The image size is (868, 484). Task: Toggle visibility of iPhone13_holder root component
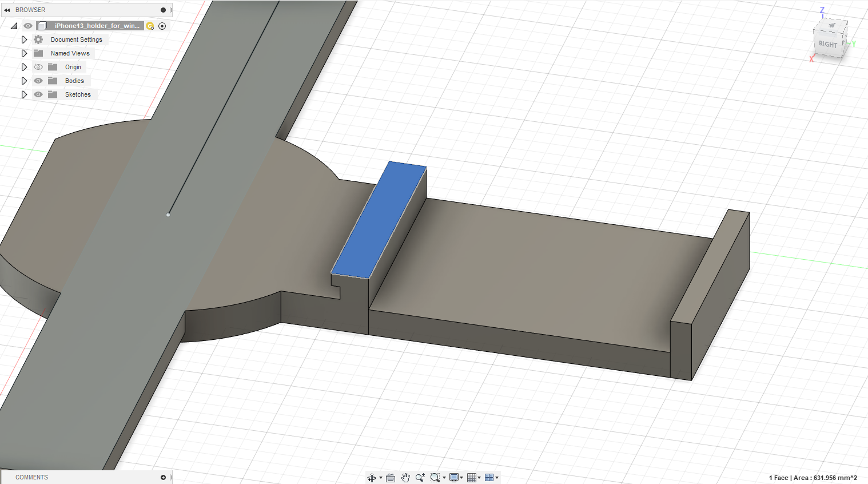point(27,26)
